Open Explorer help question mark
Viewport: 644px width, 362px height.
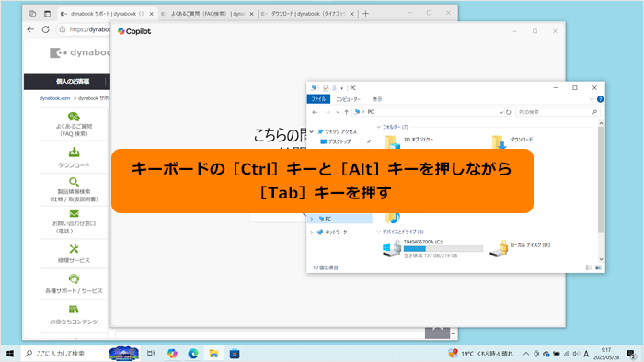pos(600,99)
